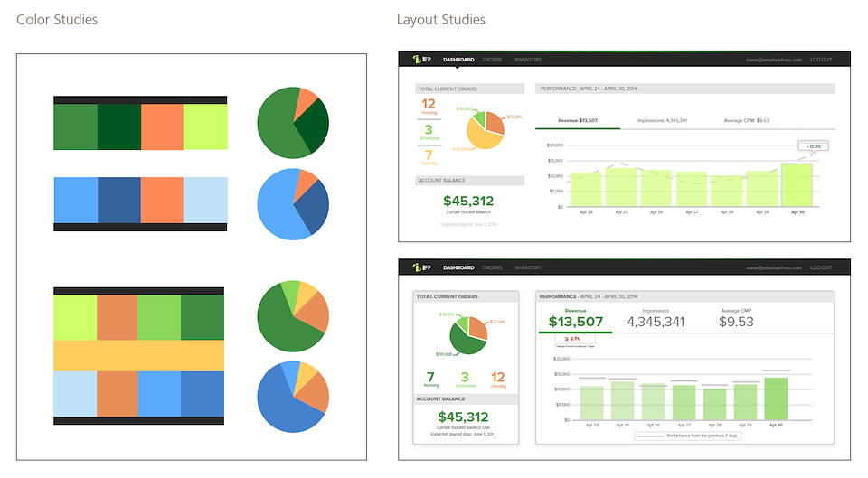This screenshot has height=478, width=868.
Task: Click the green and orange pie chart in Color Studies
Action: pyautogui.click(x=293, y=123)
